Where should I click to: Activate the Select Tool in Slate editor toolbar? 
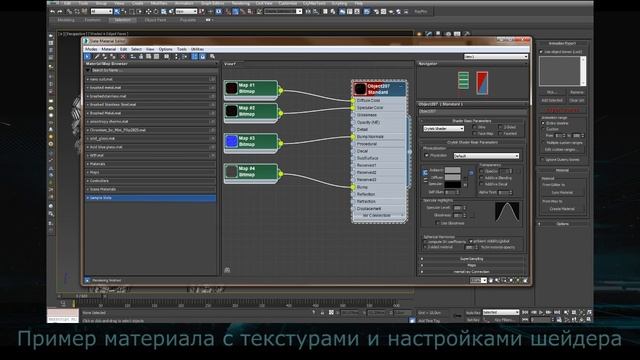point(87,56)
